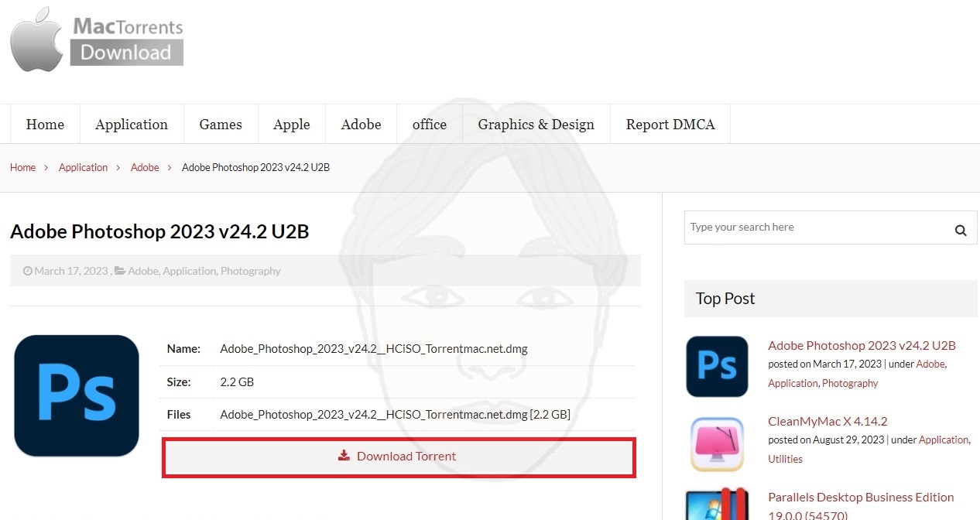
Task: Click the Download Torrent button
Action: (399, 457)
